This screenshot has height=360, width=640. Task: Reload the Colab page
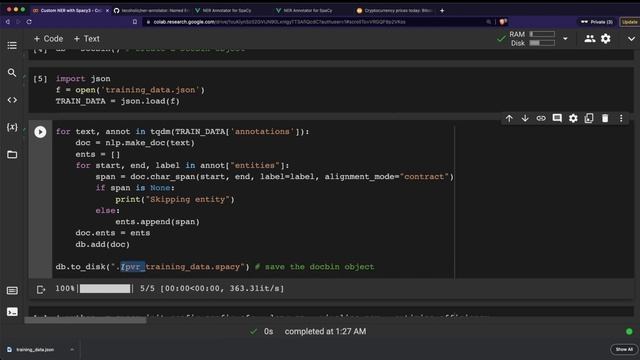point(29,22)
